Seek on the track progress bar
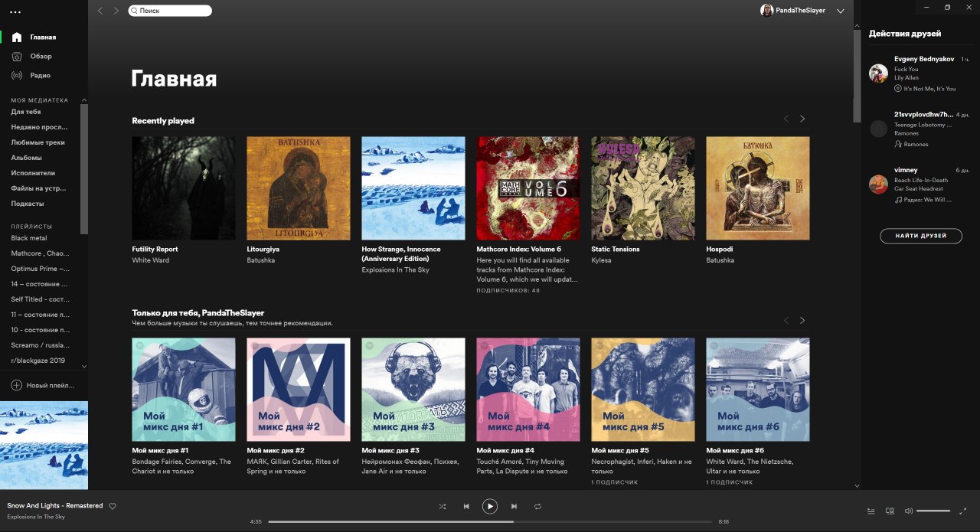The height and width of the screenshot is (532, 980). point(490,522)
